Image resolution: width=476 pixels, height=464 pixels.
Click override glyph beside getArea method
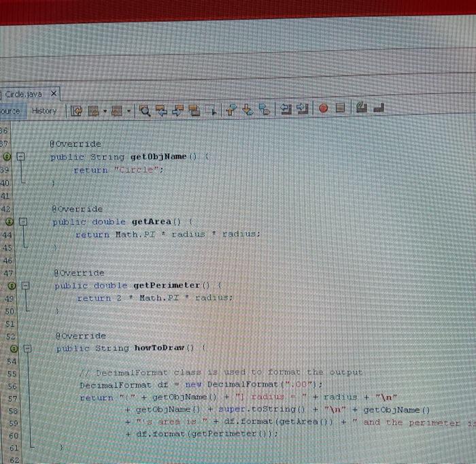click(9, 222)
